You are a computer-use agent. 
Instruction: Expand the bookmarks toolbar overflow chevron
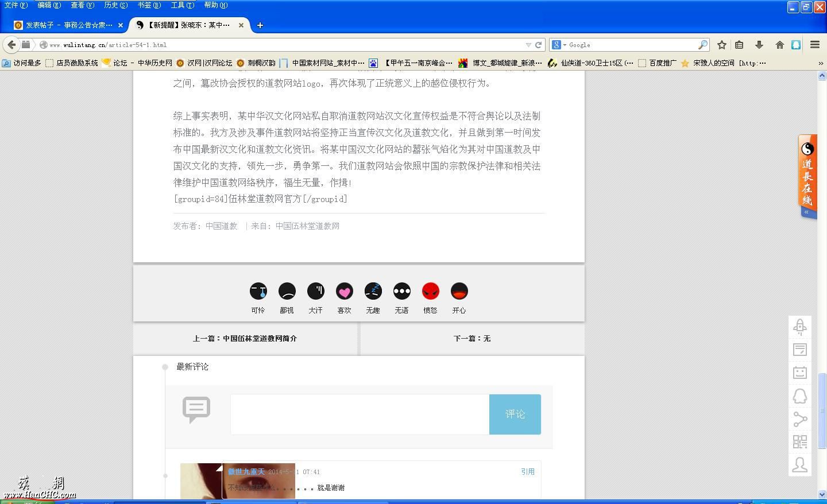[820, 63]
